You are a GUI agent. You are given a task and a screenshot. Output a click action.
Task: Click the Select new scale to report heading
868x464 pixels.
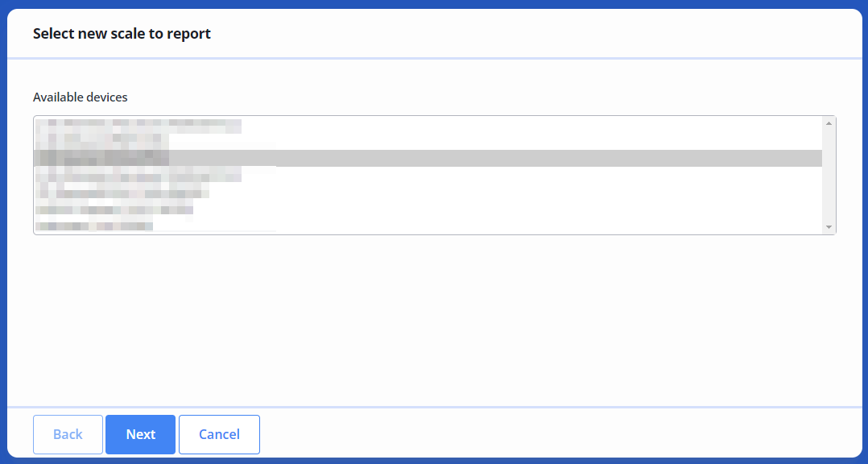(122, 34)
